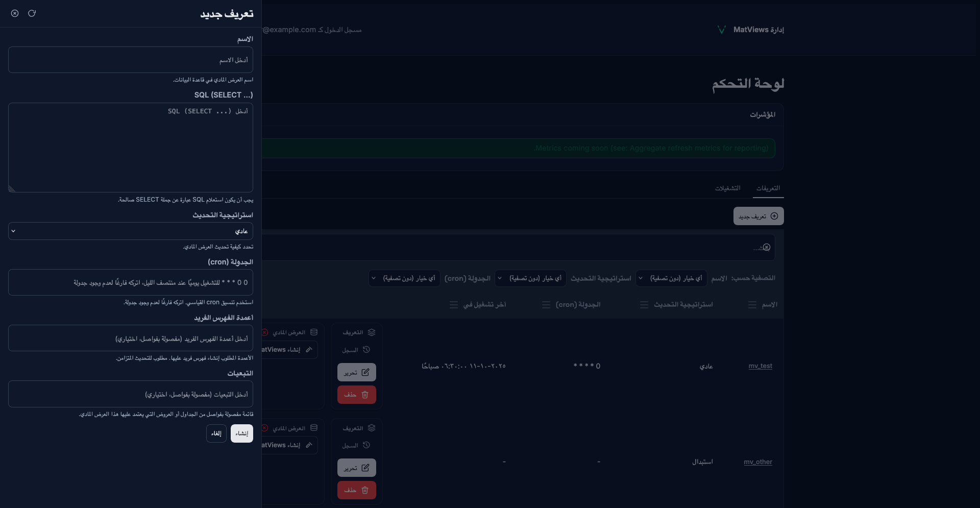Open the الاسم filter dropdown
This screenshot has height=508, width=980.
pyautogui.click(x=671, y=278)
